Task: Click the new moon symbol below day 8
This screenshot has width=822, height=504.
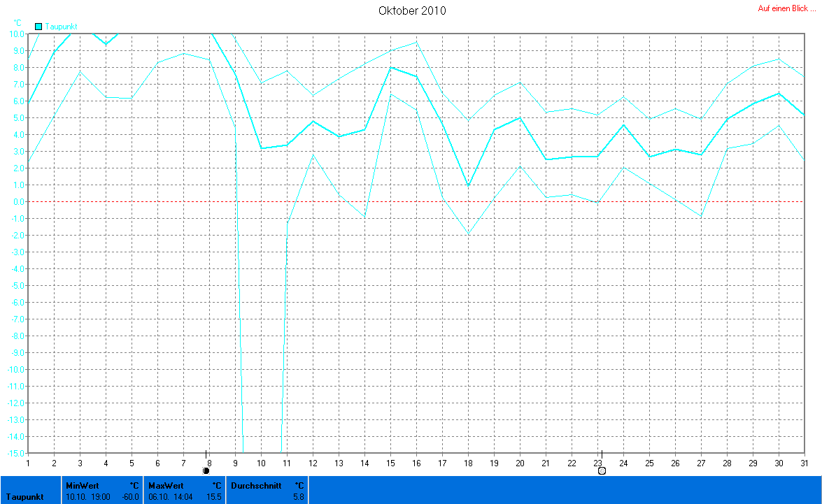Action: tap(206, 471)
